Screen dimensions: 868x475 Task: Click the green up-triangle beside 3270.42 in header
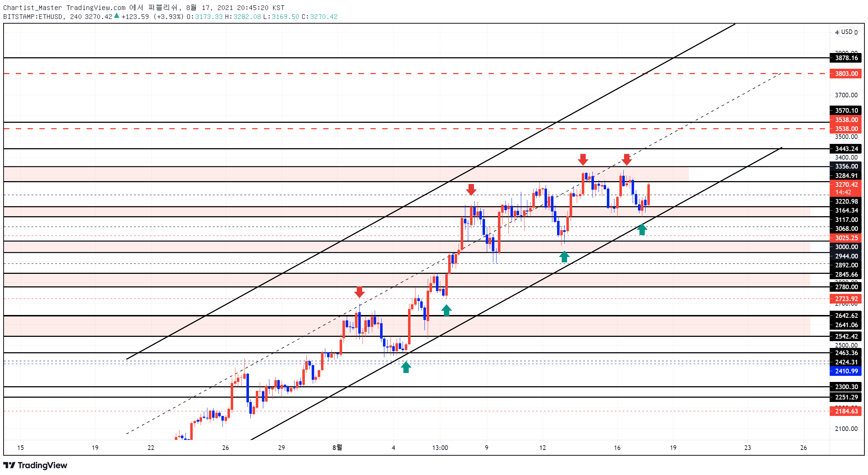[116, 15]
